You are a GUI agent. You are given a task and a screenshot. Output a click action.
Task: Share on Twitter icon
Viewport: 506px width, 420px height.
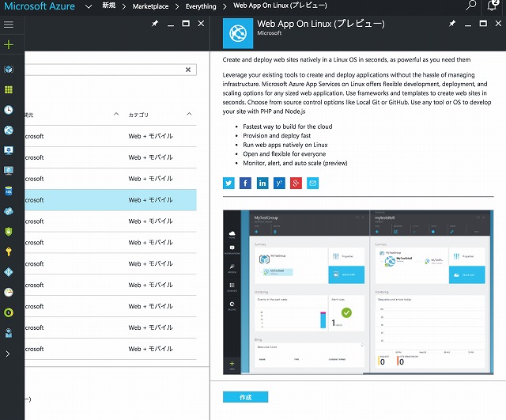pos(228,183)
